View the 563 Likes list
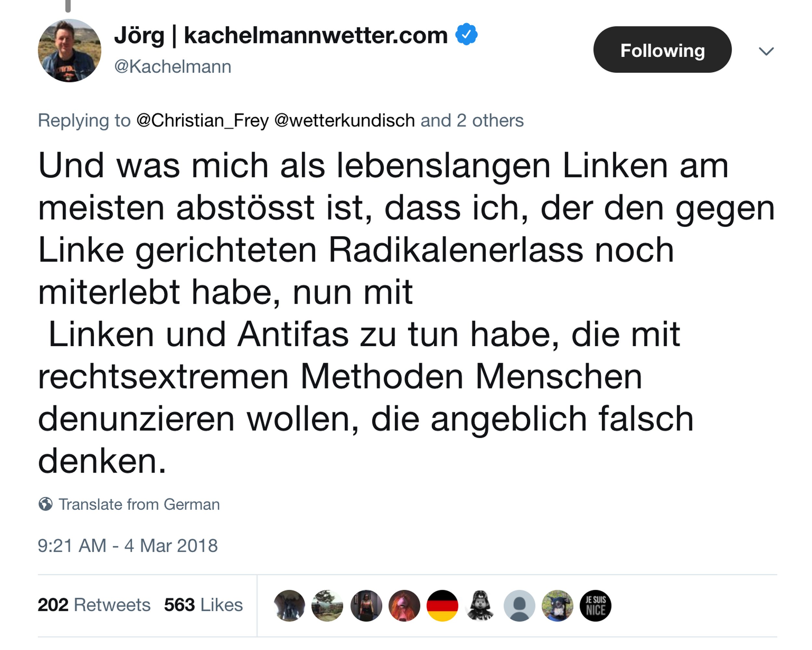812x650 pixels. (x=203, y=605)
